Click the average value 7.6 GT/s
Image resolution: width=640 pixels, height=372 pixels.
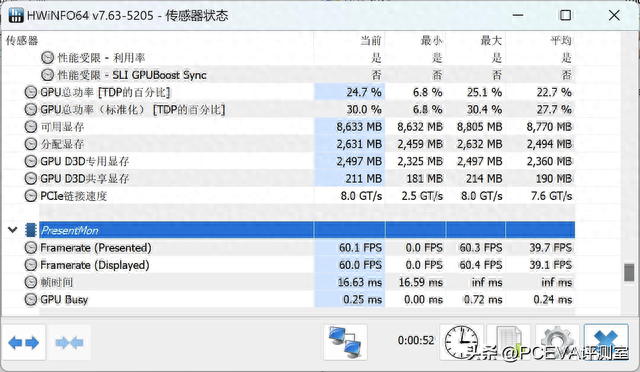(x=551, y=196)
